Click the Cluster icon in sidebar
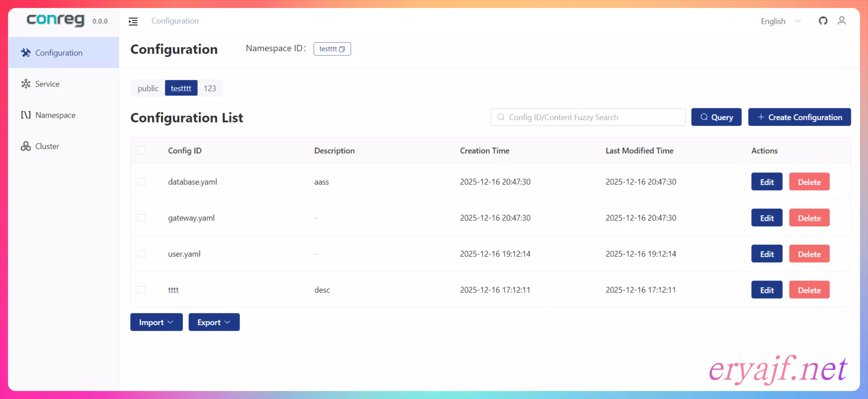868x399 pixels. point(26,146)
